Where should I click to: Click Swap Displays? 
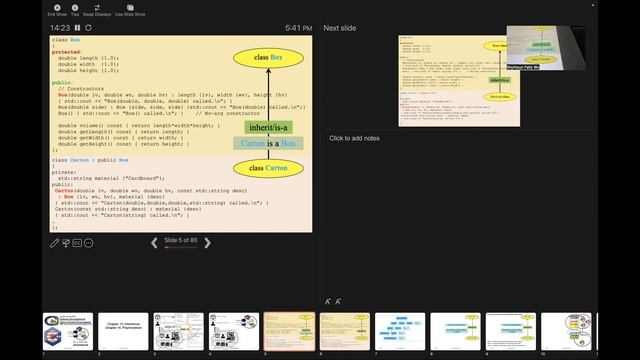click(x=97, y=10)
